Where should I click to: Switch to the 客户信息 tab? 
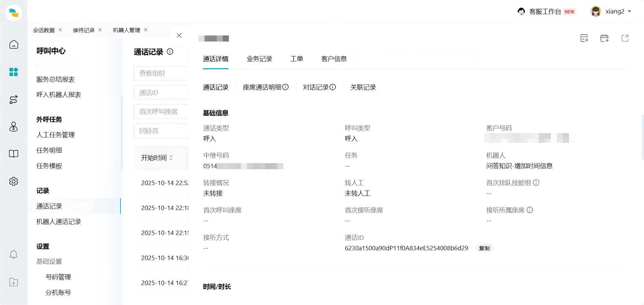[x=334, y=59]
